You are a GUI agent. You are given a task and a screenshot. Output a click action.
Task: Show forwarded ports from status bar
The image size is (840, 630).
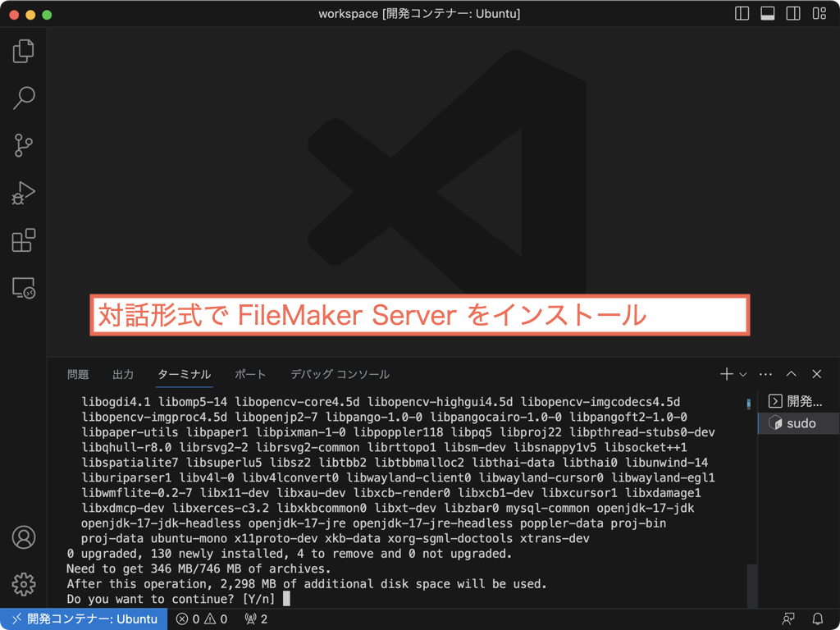point(256,619)
